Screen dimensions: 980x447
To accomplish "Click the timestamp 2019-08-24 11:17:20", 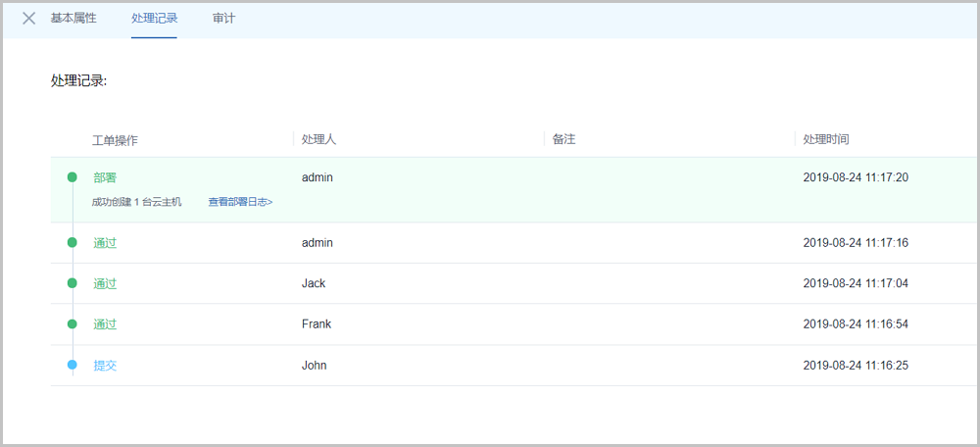I will 856,177.
